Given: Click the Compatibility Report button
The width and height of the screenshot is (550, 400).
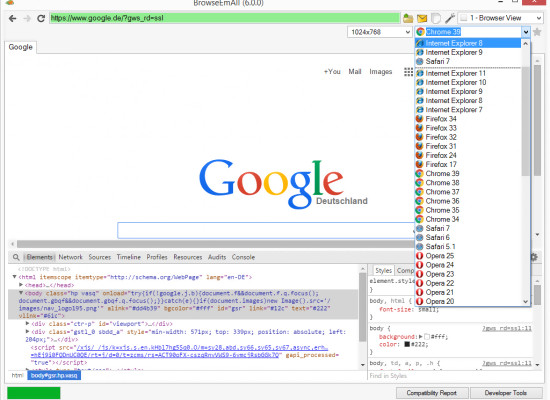Looking at the screenshot, I should (432, 393).
